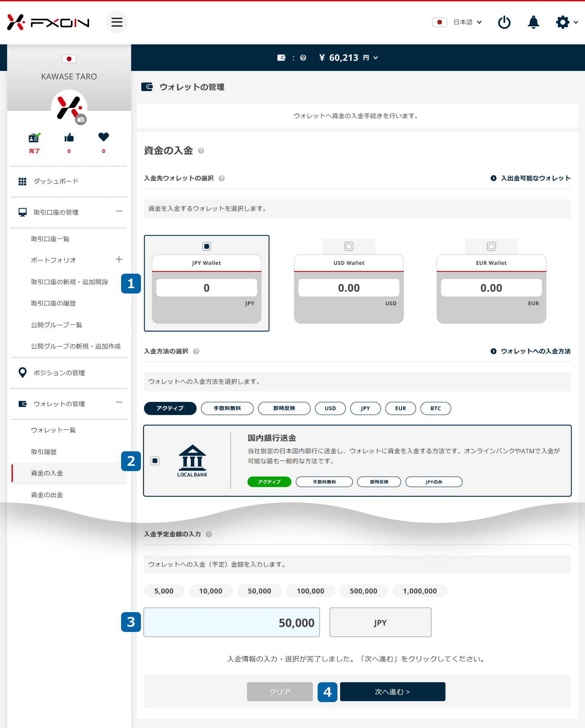Select the JPY Wallet checkbox
This screenshot has height=728, width=585.
point(207,246)
